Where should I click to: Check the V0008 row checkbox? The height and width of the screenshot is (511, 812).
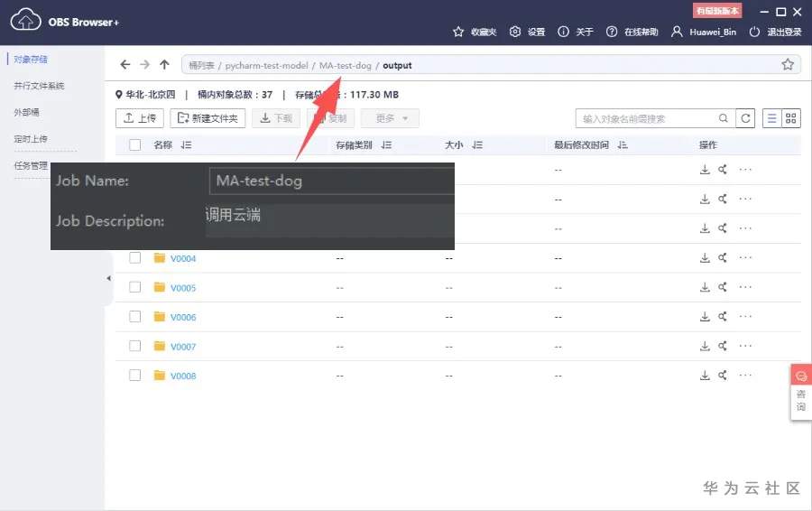tap(134, 376)
